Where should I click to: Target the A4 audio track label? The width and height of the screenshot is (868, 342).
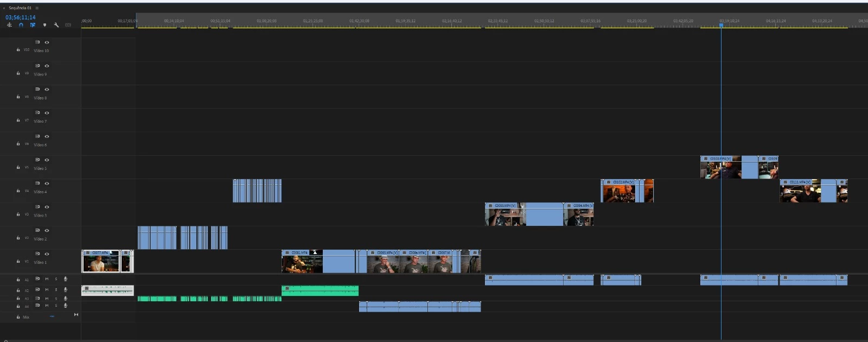[x=27, y=306]
